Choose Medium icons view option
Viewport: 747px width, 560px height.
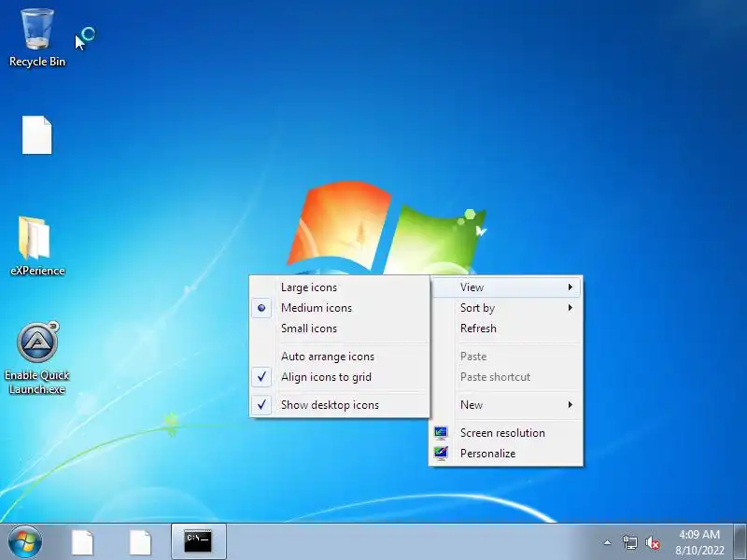340,308
